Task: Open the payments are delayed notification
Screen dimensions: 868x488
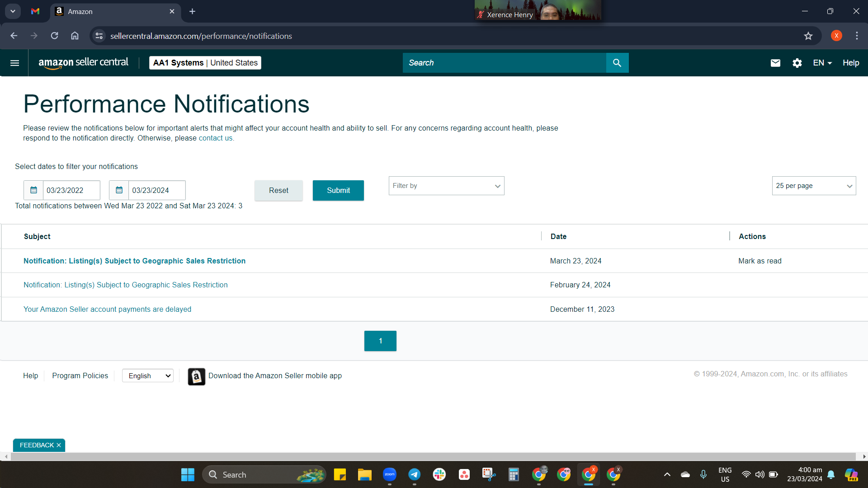Action: pos(107,309)
